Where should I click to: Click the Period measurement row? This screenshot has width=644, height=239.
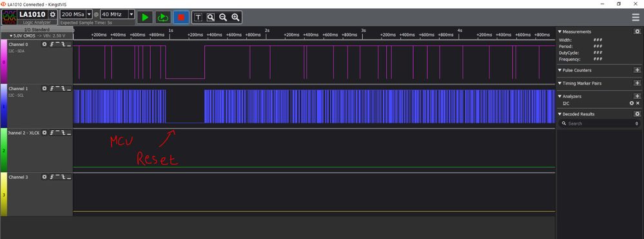point(580,46)
